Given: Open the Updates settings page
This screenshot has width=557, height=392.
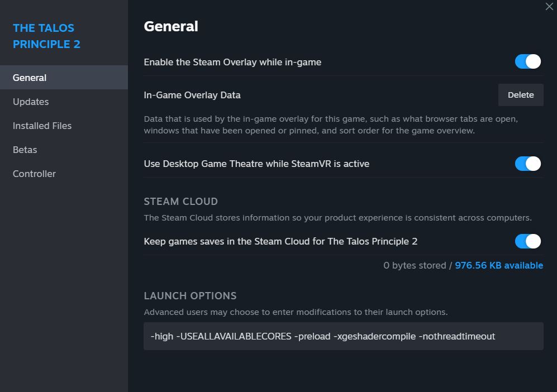Looking at the screenshot, I should coord(31,102).
